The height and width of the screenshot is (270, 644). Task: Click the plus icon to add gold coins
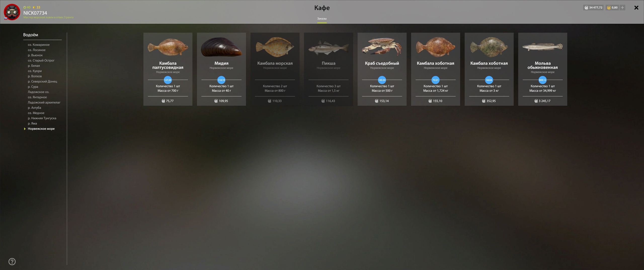(622, 8)
